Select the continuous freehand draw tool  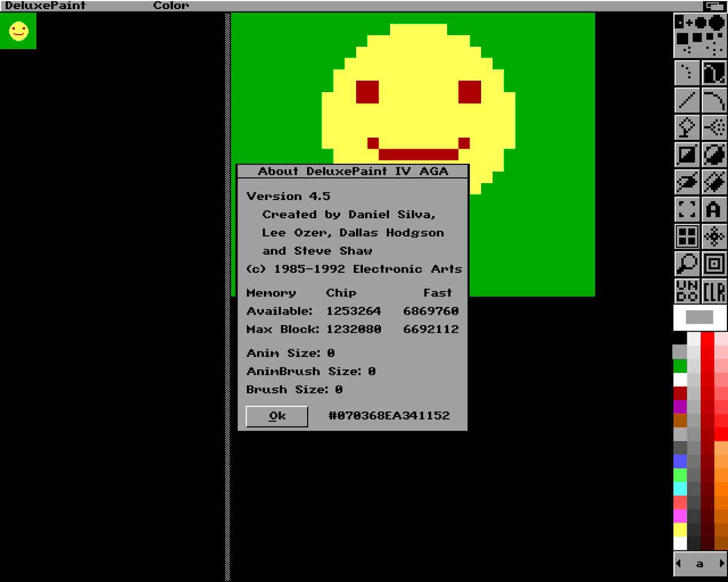[x=715, y=73]
